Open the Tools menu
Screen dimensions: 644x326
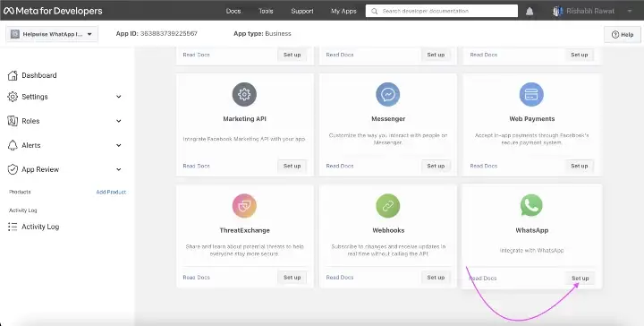(x=266, y=11)
